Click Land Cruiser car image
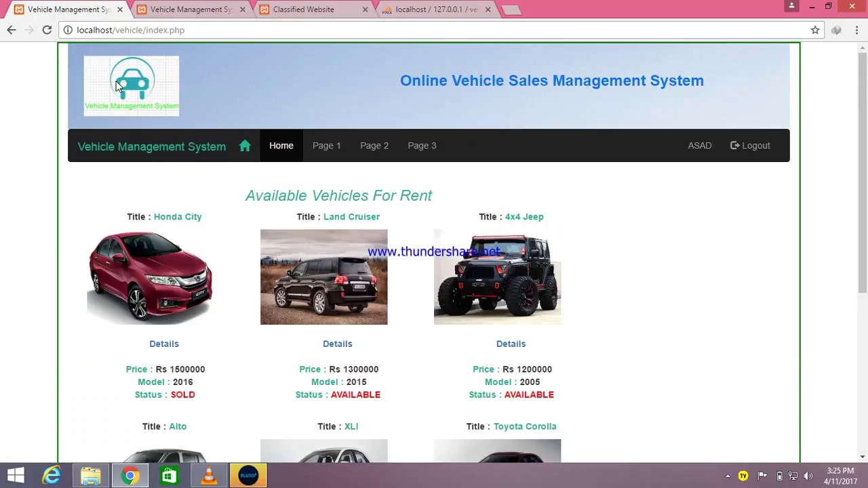The image size is (868, 488). pyautogui.click(x=324, y=277)
